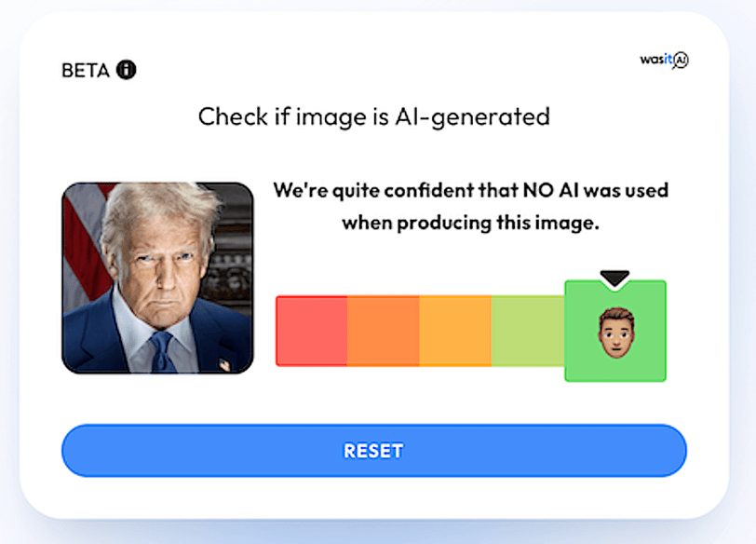Click the human face emoji on the scale

tap(616, 333)
